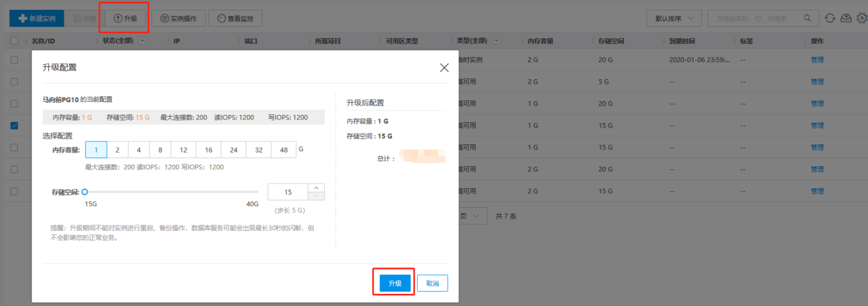Click the 升级 toolbar button above the table

coord(125,18)
